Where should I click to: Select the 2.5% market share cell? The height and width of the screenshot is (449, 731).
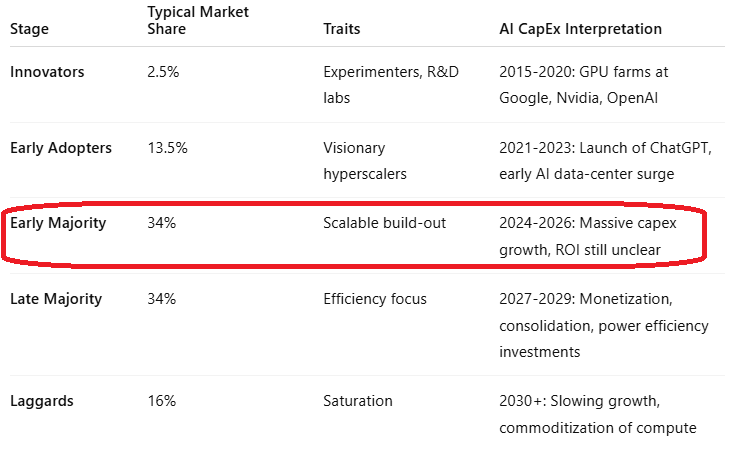pos(163,73)
